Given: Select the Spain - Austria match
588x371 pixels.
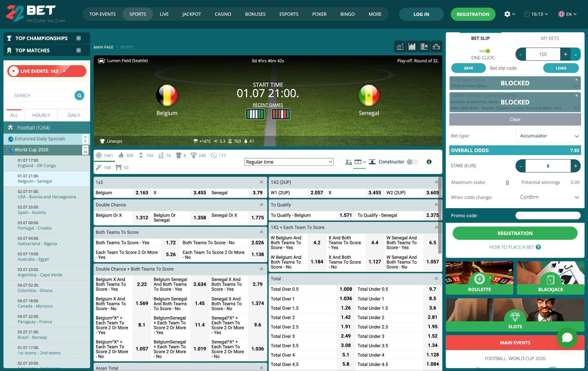Looking at the screenshot, I should click(x=47, y=210).
